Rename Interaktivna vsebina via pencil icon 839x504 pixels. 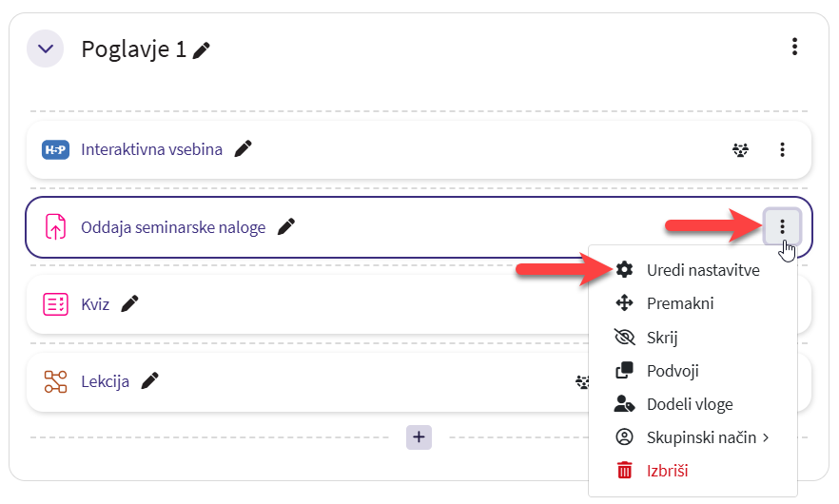point(244,148)
